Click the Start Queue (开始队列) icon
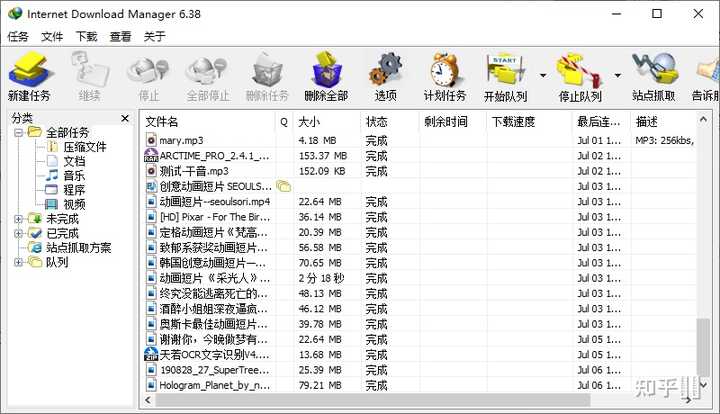Image resolution: width=720 pixels, height=414 pixels. coord(505,69)
